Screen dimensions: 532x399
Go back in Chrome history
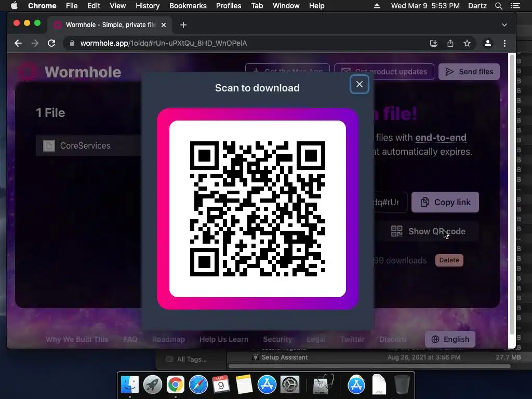tap(18, 43)
